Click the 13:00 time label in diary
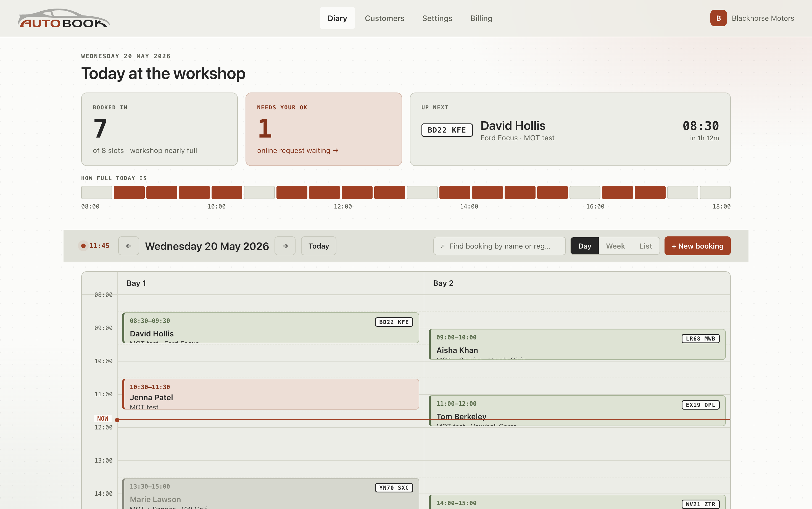This screenshot has height=509, width=812. [103, 460]
